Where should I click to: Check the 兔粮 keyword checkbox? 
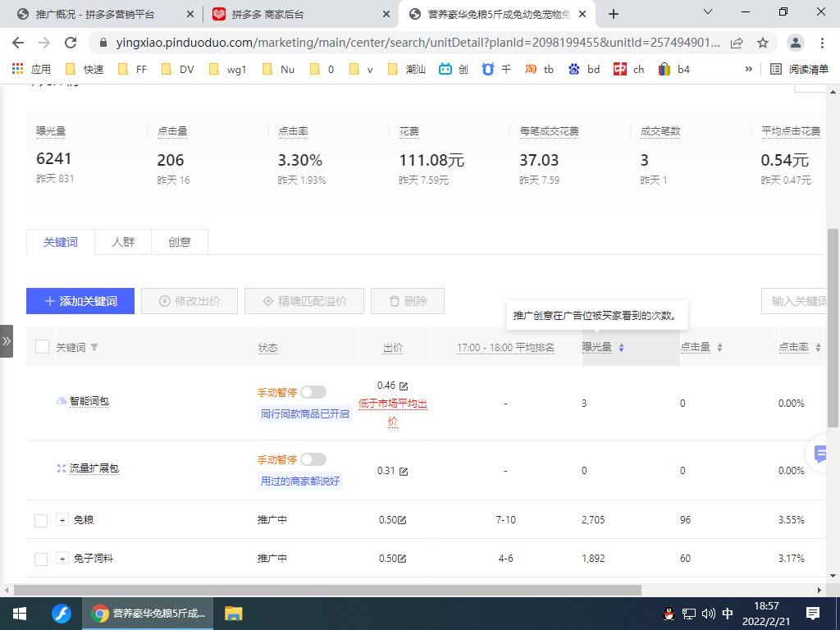coord(41,520)
